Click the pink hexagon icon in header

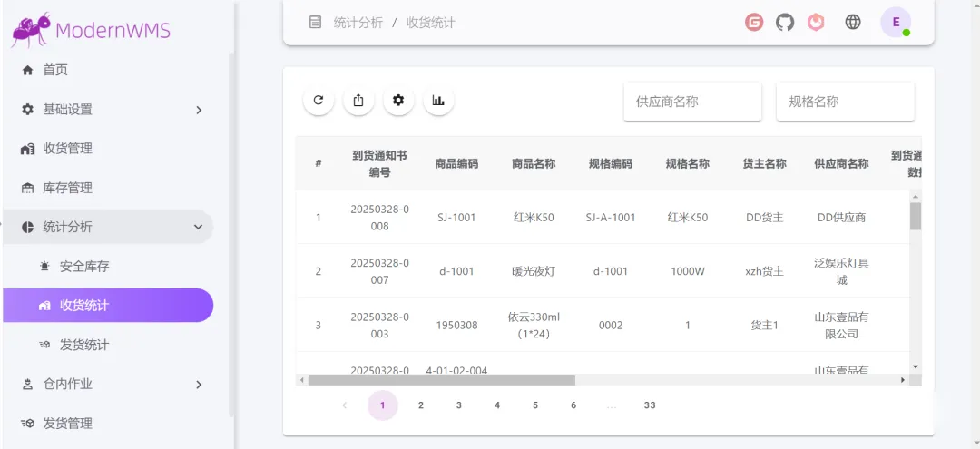(x=816, y=23)
